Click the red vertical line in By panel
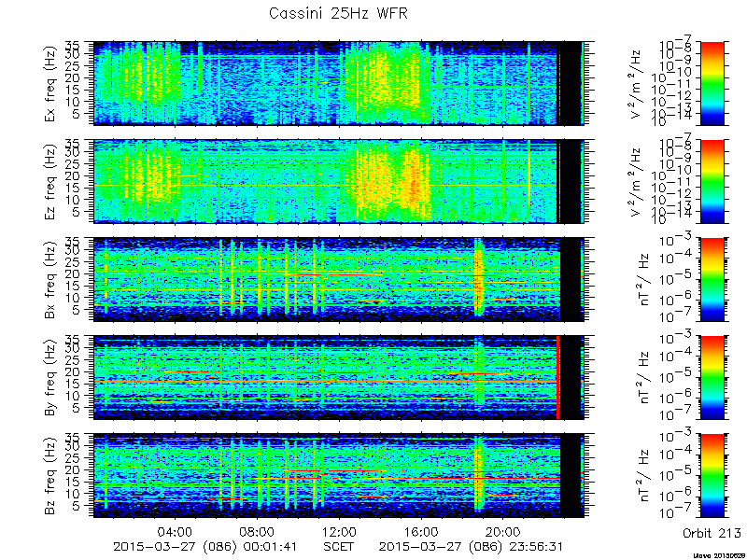 click(557, 377)
